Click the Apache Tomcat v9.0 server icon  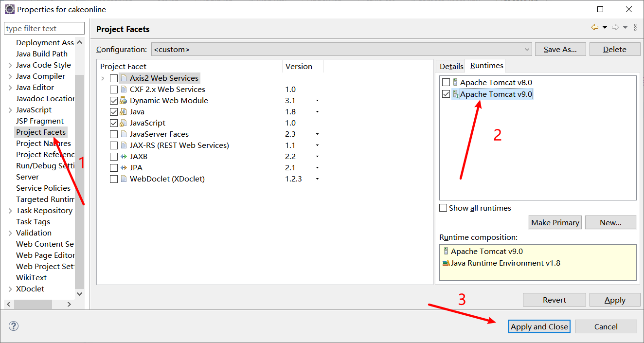[x=455, y=94]
